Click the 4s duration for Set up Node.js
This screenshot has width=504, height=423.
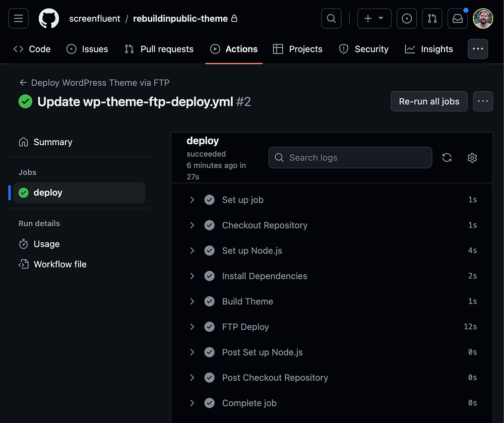(473, 251)
